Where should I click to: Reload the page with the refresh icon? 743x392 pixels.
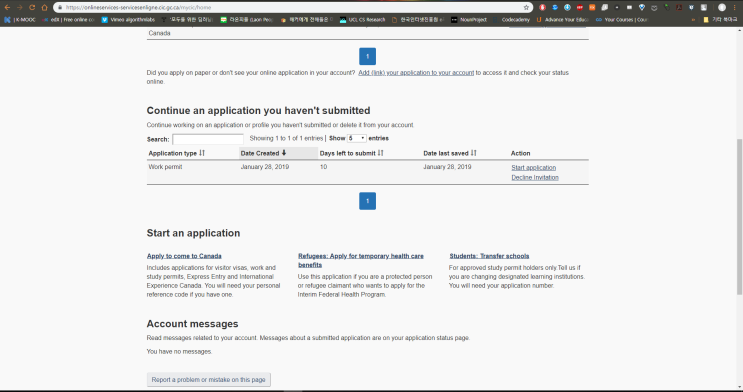[x=32, y=7]
